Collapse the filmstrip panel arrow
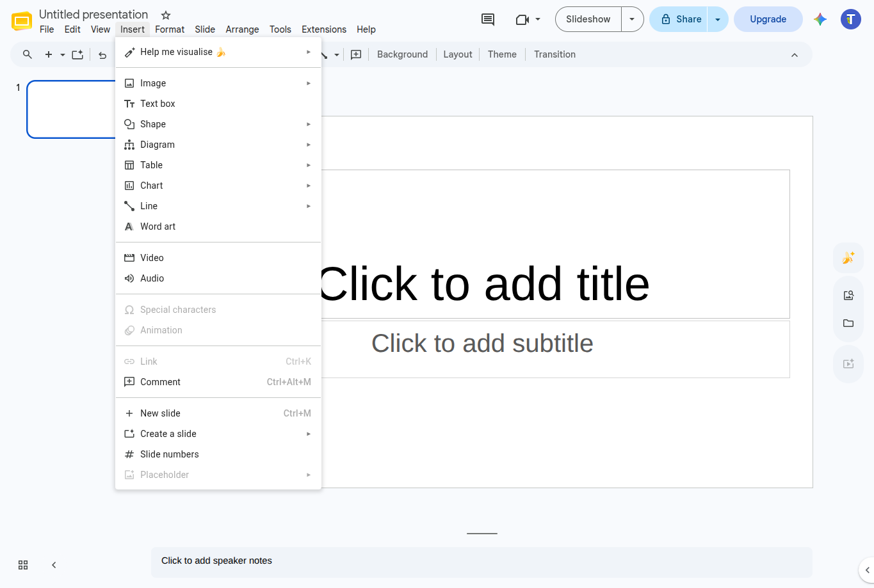This screenshot has width=874, height=588. (54, 565)
